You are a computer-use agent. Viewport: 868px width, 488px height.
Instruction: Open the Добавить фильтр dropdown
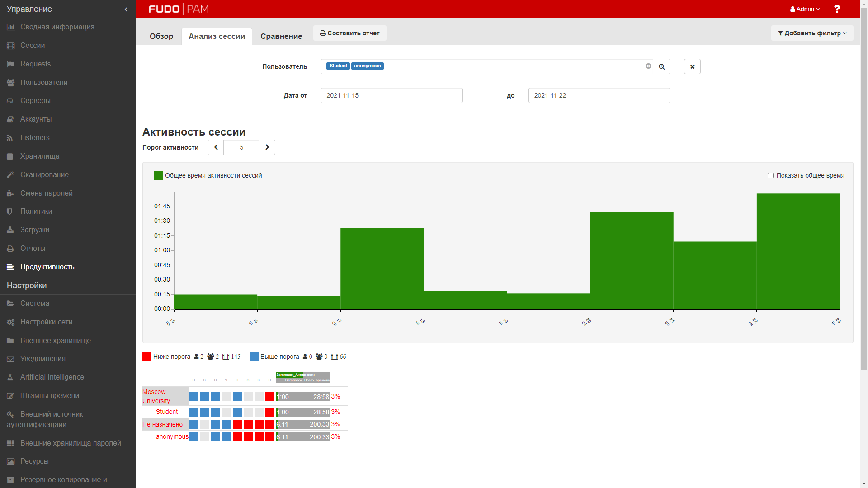(x=812, y=33)
